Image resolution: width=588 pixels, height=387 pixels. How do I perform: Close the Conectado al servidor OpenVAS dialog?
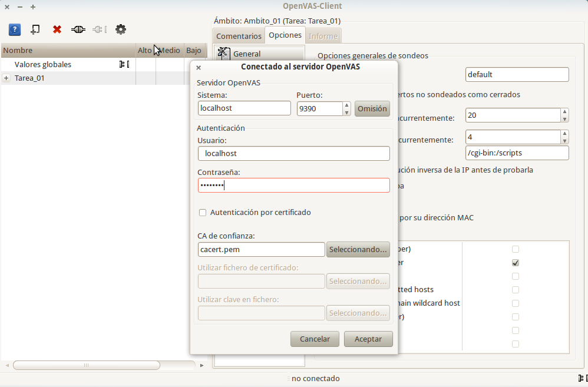199,68
